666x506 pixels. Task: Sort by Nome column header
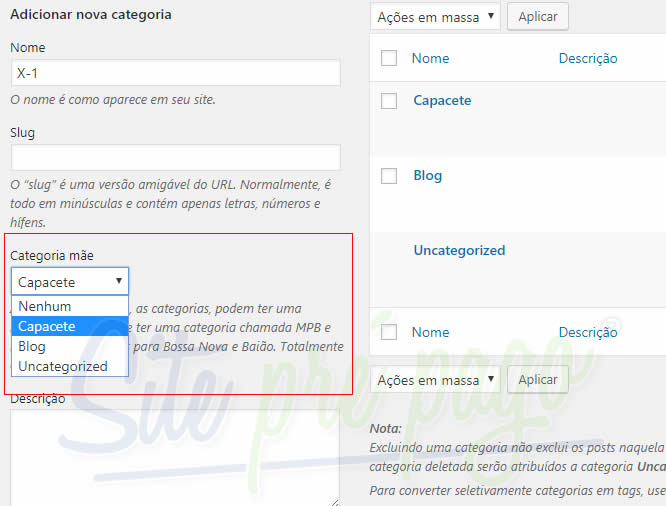tap(430, 58)
